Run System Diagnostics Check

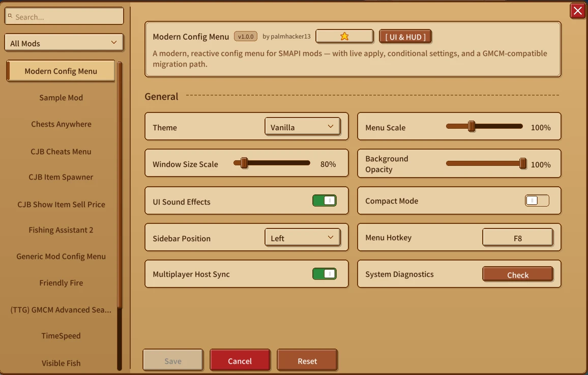(x=518, y=274)
